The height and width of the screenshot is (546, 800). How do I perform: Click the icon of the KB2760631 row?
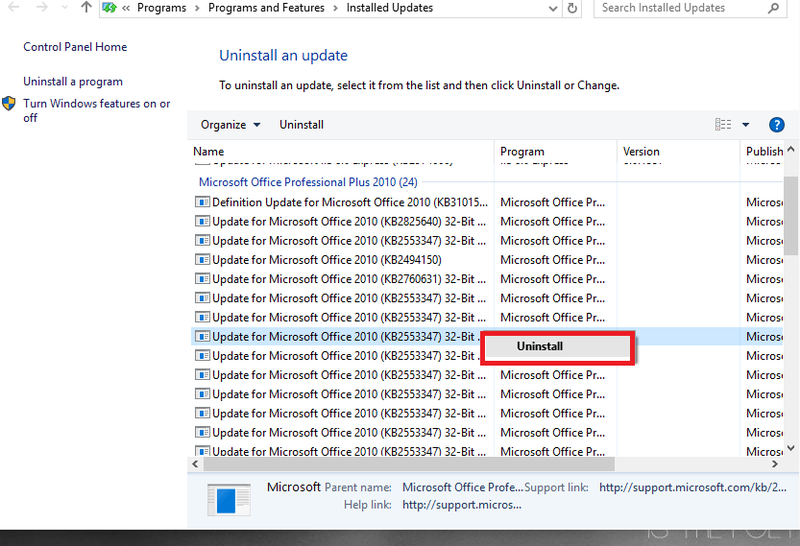pos(202,279)
